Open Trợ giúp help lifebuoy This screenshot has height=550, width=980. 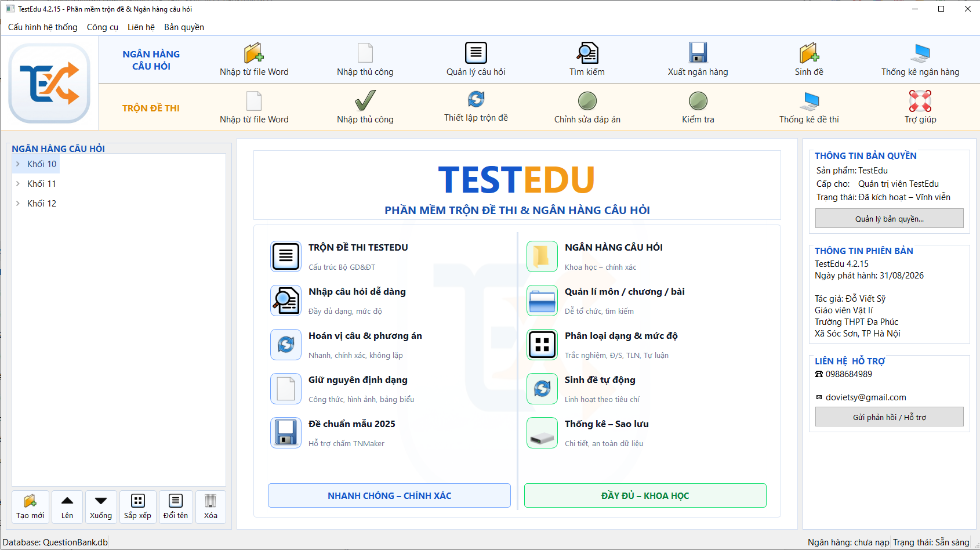pos(920,100)
